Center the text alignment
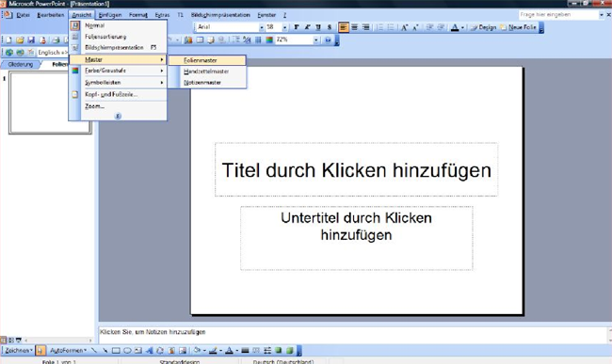 [x=354, y=27]
